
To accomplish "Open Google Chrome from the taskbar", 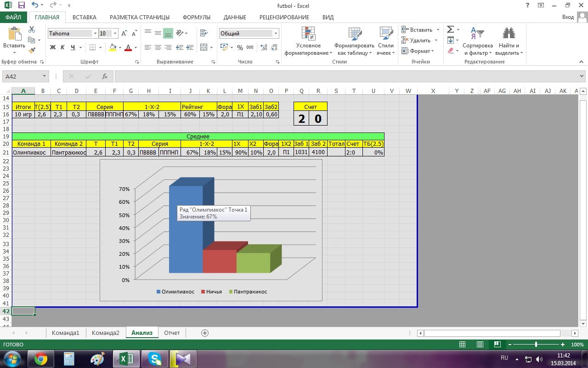I will click(41, 359).
